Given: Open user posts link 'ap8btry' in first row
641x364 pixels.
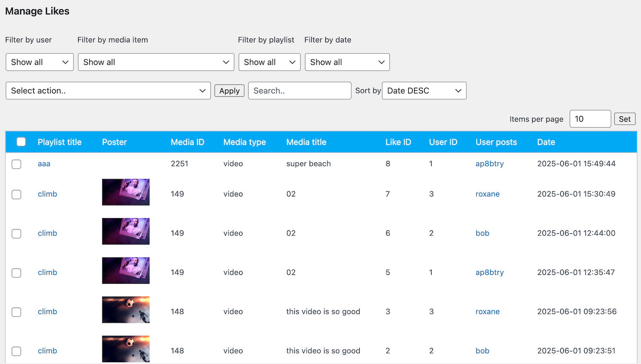Looking at the screenshot, I should 489,164.
